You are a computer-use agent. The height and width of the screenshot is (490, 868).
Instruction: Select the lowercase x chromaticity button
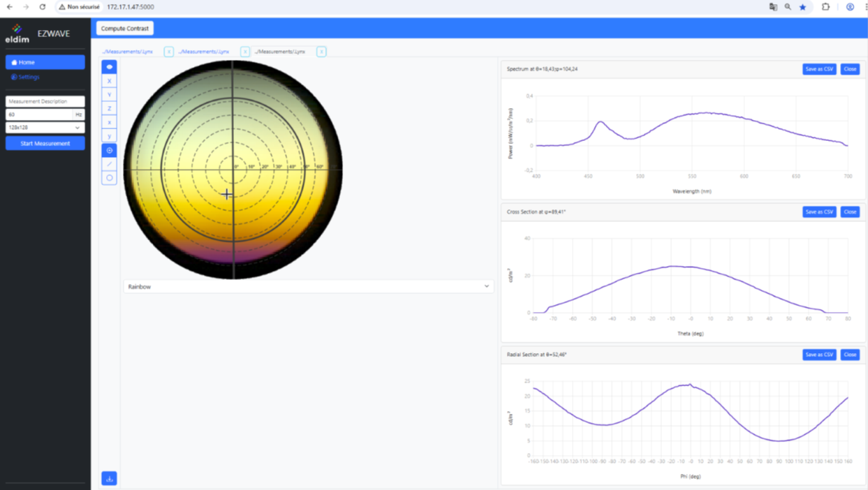(110, 122)
